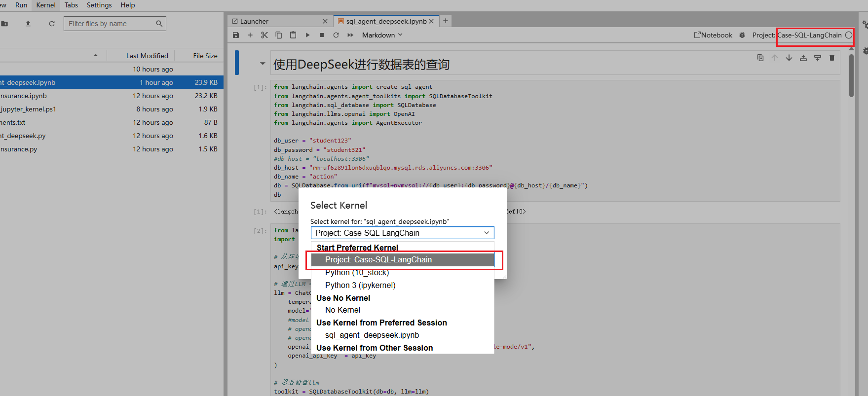868x396 pixels.
Task: Open the kernel selection combo box
Action: [402, 233]
